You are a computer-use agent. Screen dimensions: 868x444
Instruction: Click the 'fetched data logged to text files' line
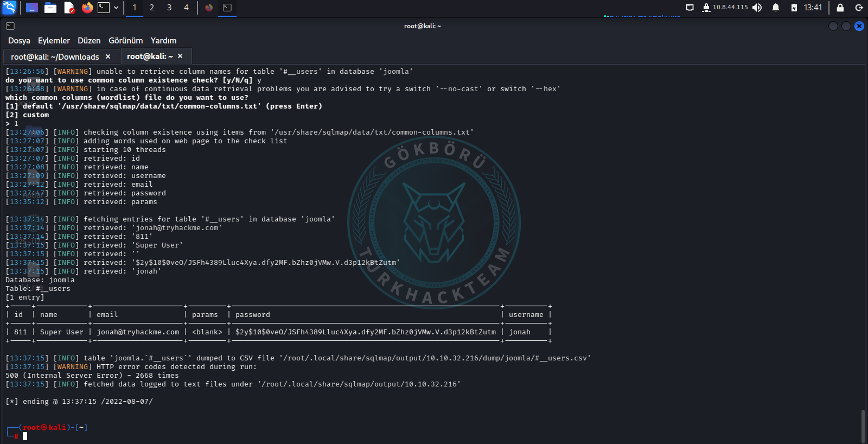[233, 384]
